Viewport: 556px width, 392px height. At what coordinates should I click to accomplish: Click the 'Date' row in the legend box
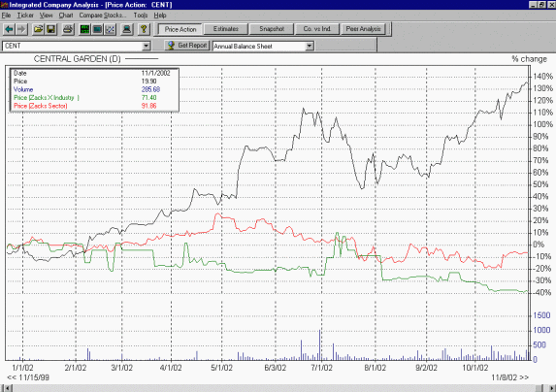point(94,73)
